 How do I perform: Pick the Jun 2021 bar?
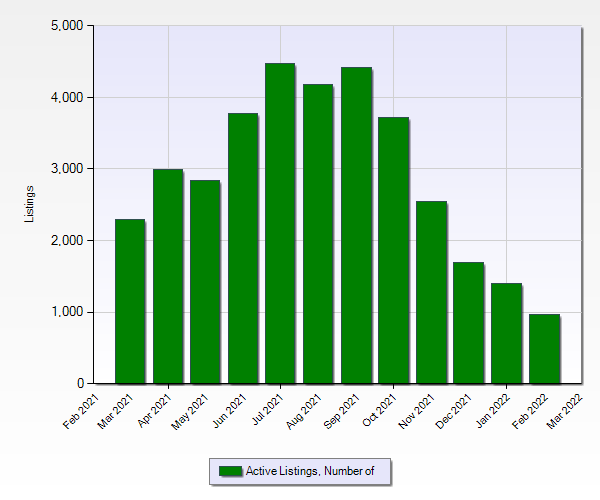[x=243, y=248]
